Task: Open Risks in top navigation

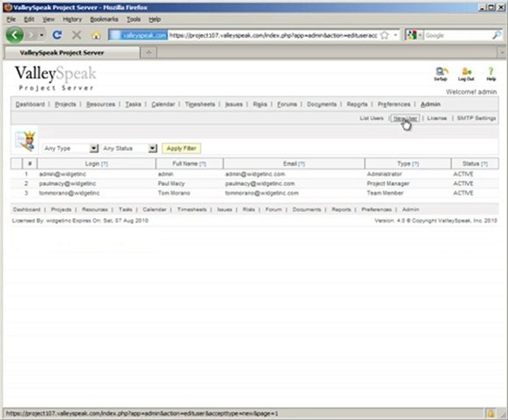Action: coord(260,104)
